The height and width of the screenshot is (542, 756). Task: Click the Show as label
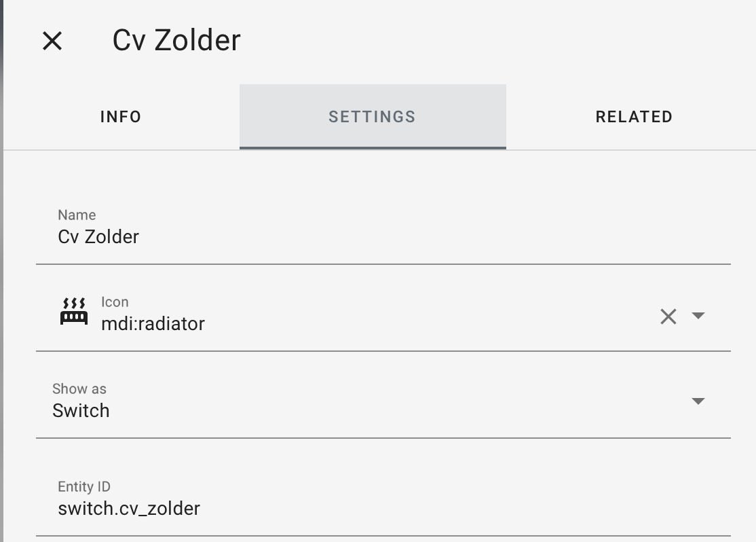click(x=79, y=389)
